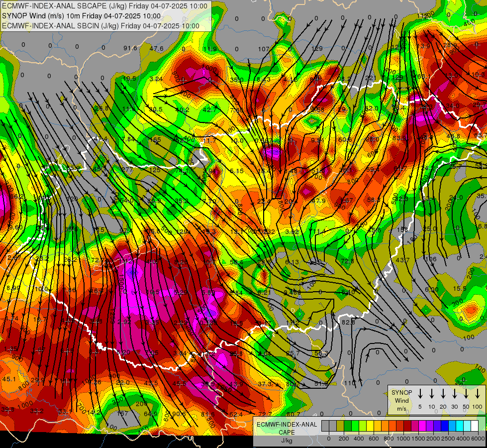The height and width of the screenshot is (448, 487).
Task: Select the bright cyan CAPE legend swatch
Action: point(460,426)
